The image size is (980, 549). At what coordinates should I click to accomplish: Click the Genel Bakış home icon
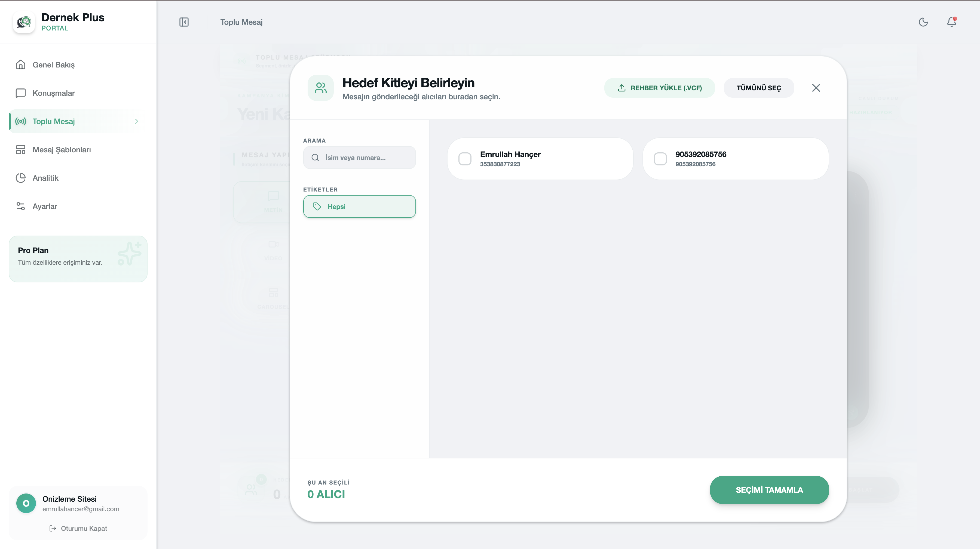click(x=20, y=65)
